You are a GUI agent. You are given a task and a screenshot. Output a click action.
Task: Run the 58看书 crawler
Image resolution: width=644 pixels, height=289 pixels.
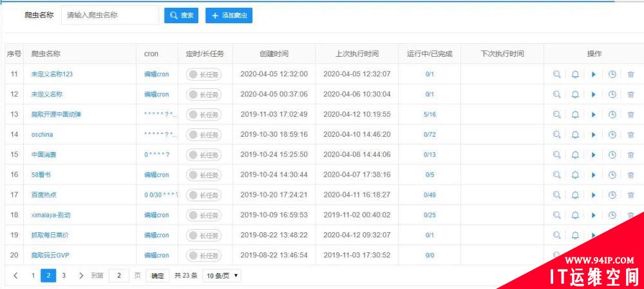(x=594, y=175)
